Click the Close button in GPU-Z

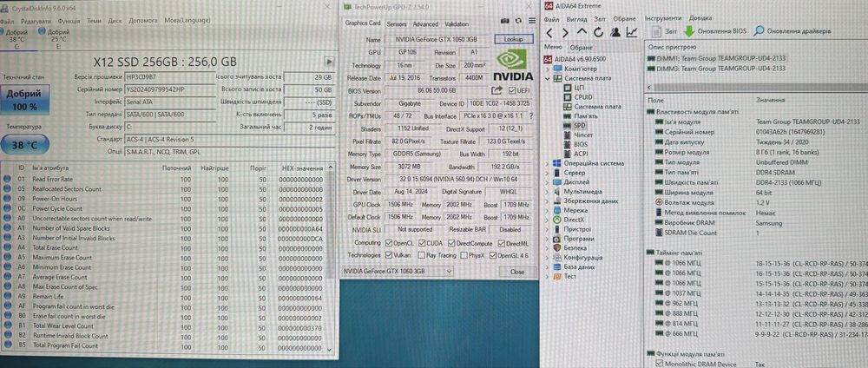pyautogui.click(x=517, y=272)
